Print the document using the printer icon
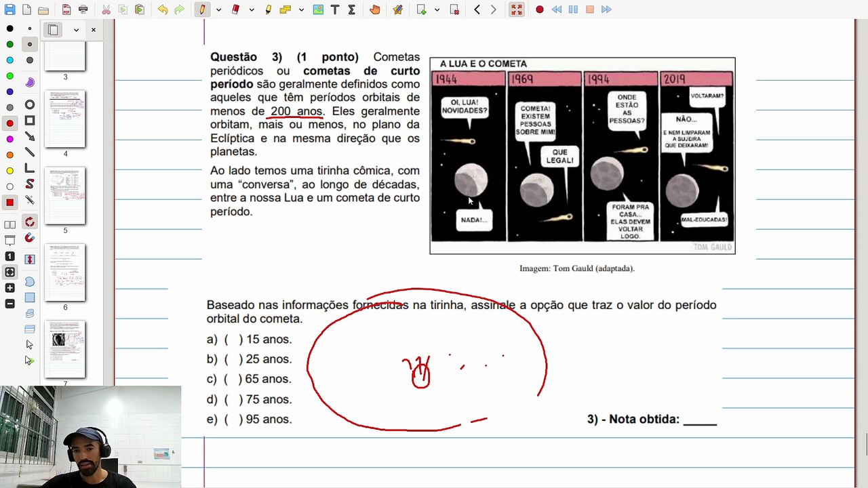The image size is (868, 488). pyautogui.click(x=83, y=9)
